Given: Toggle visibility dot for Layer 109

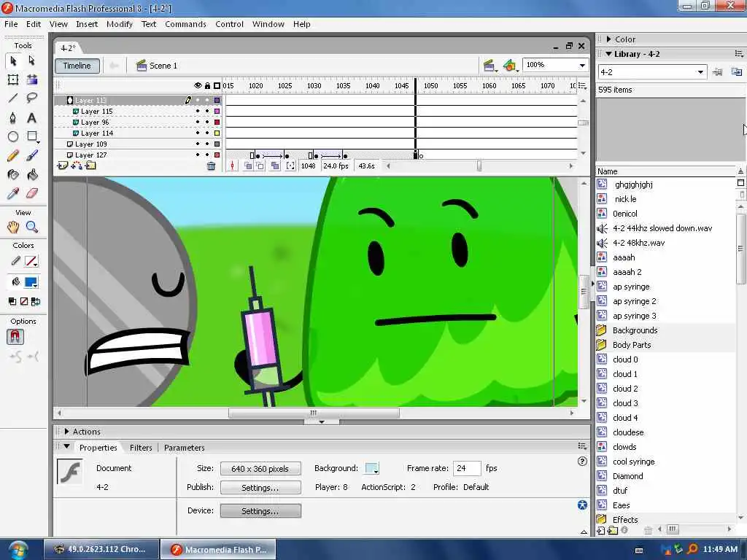Looking at the screenshot, I should (x=198, y=144).
